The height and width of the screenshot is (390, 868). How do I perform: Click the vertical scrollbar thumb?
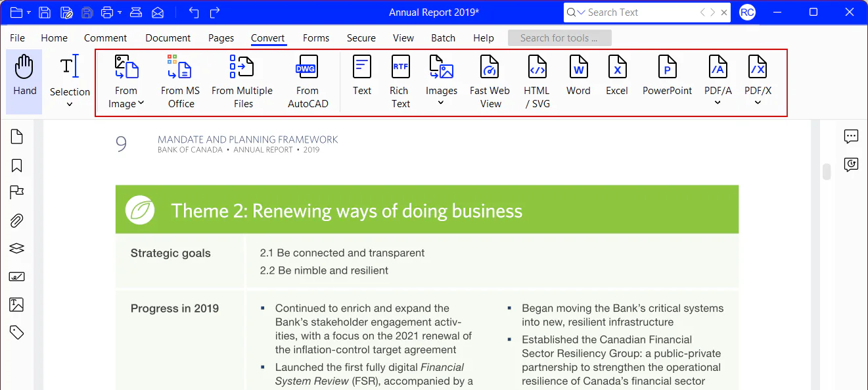(827, 172)
